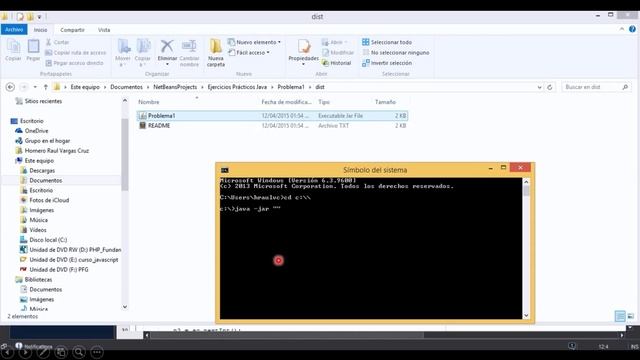Open recent locations dropdown arrow
Viewport: 640px width, 360px height.
pos(35,87)
